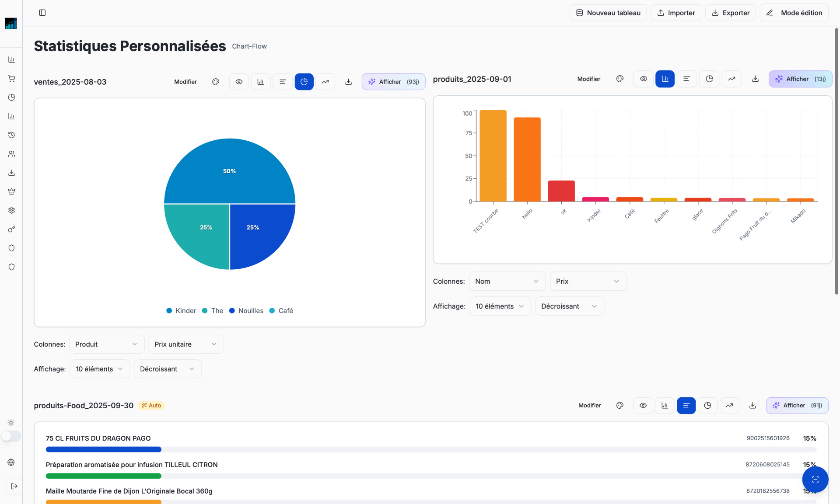Click the 50% Kinder pie slice
Image resolution: width=840 pixels, height=504 pixels.
pyautogui.click(x=230, y=171)
